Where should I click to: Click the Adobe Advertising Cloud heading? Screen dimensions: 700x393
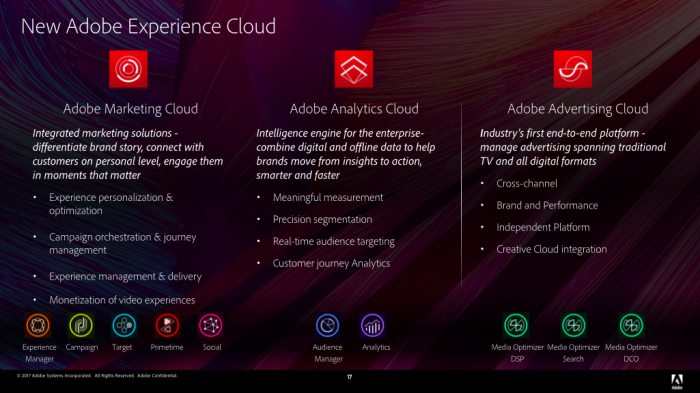pos(578,109)
